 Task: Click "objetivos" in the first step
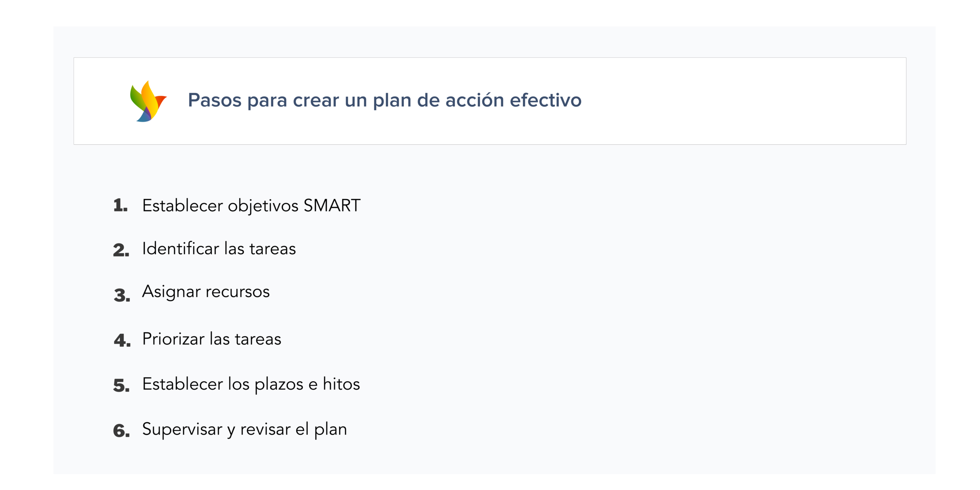[x=263, y=206]
